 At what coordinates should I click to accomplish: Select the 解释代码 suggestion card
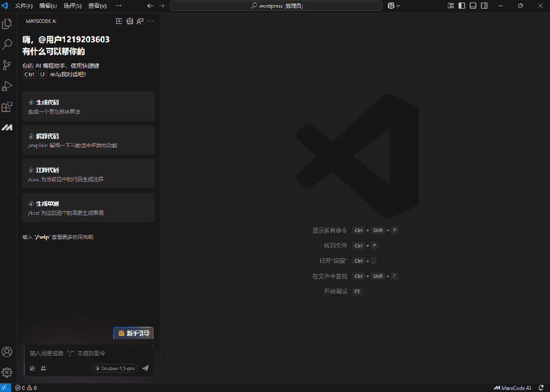click(89, 140)
